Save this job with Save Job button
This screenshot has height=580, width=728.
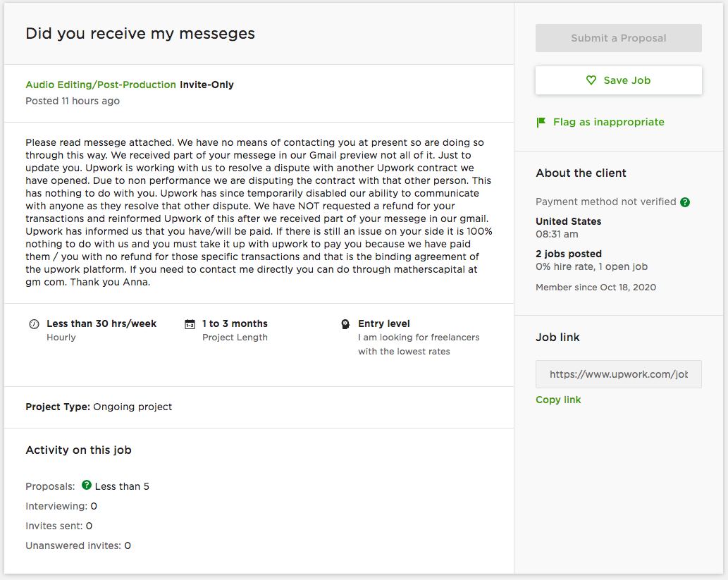coord(619,80)
